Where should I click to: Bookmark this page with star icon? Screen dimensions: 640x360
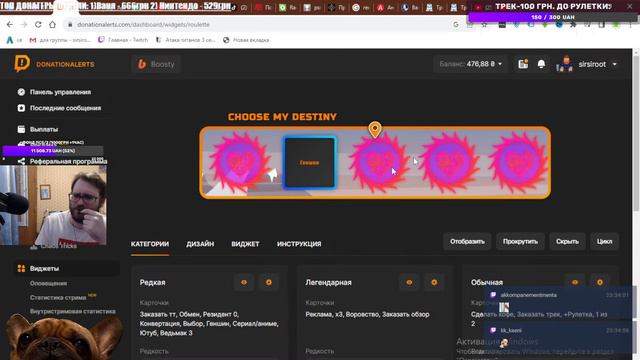click(484, 24)
